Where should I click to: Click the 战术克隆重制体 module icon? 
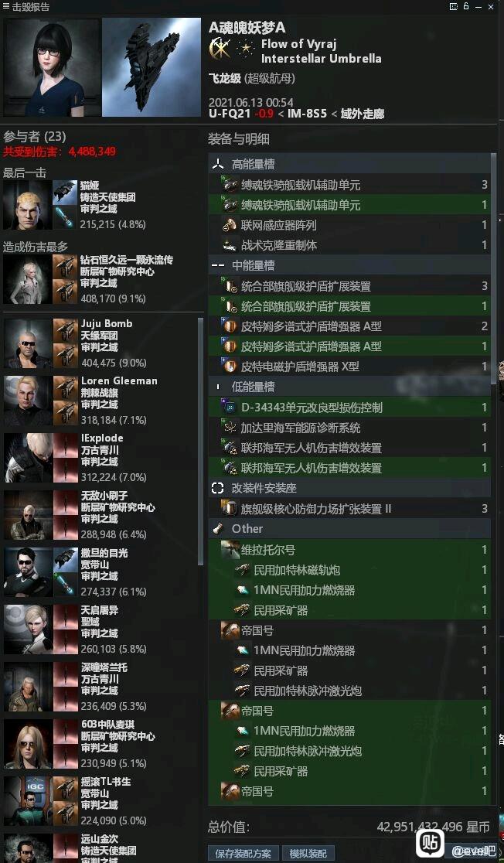click(x=230, y=245)
